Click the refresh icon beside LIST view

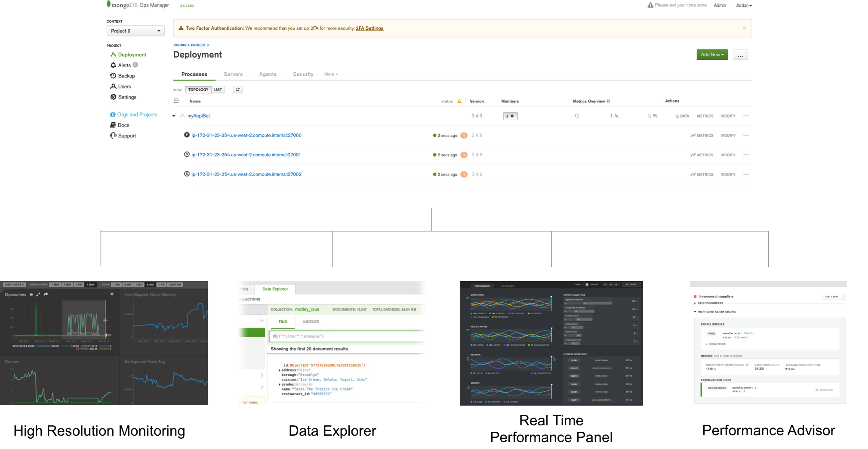pos(238,90)
